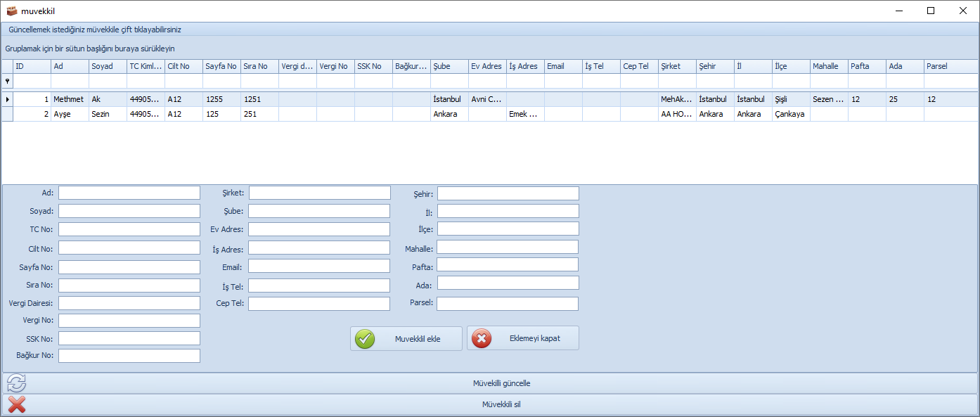The width and height of the screenshot is (980, 417).
Task: Click the Ad text input field
Action: click(x=129, y=193)
